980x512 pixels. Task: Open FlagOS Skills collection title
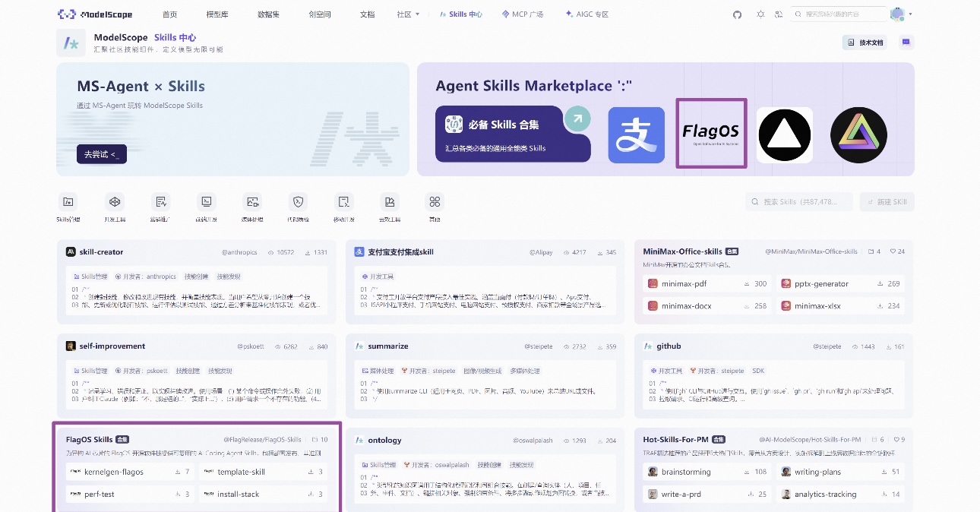coord(89,440)
